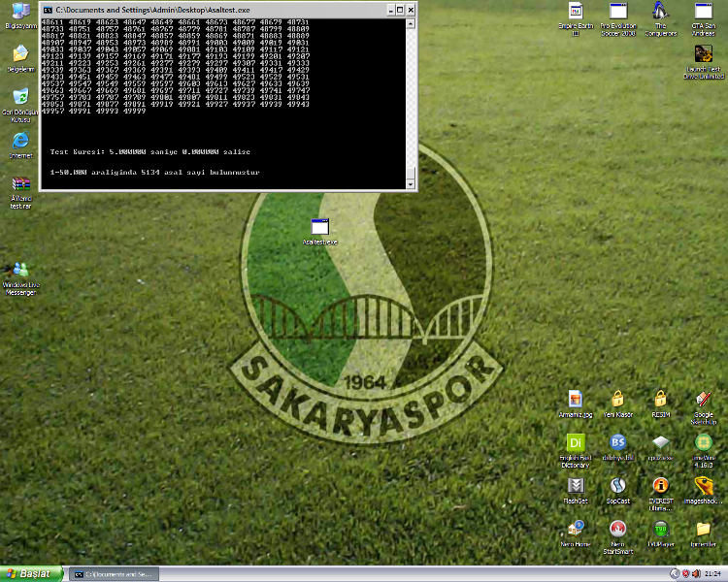The height and width of the screenshot is (582, 728).
Task: Open Internet Explorer desktop icon
Action: pos(21,145)
